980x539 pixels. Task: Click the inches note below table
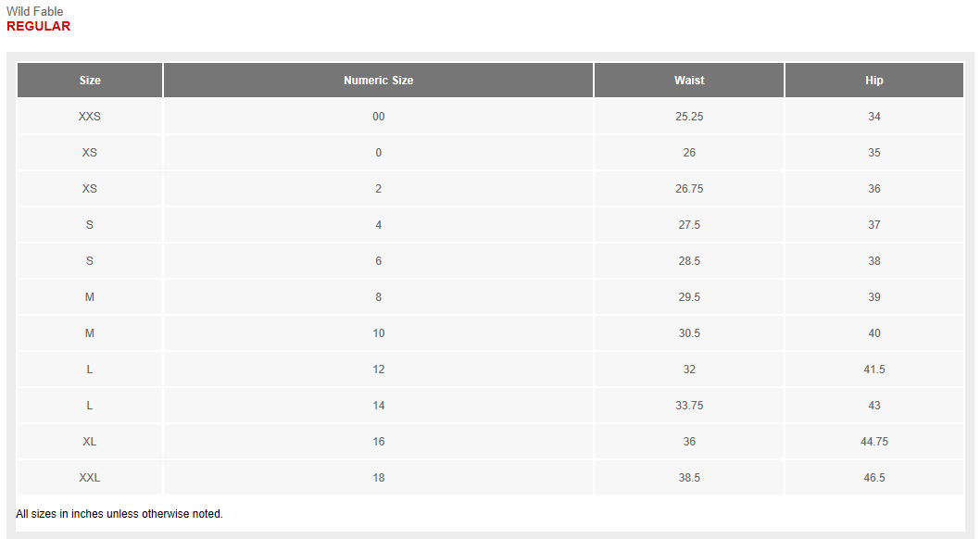pos(119,513)
